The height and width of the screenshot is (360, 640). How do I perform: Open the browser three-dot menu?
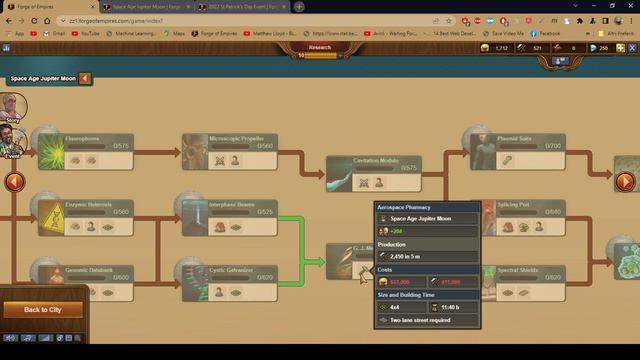pos(631,21)
